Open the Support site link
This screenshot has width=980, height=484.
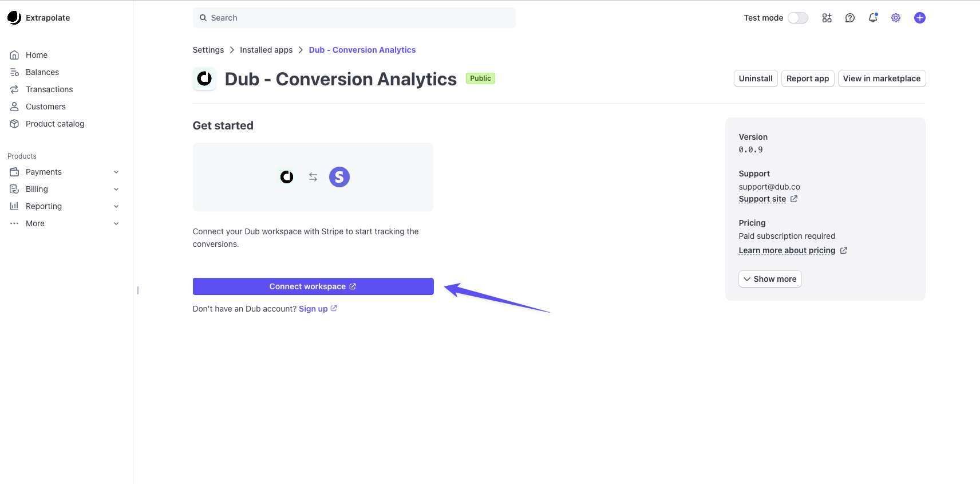(x=762, y=199)
